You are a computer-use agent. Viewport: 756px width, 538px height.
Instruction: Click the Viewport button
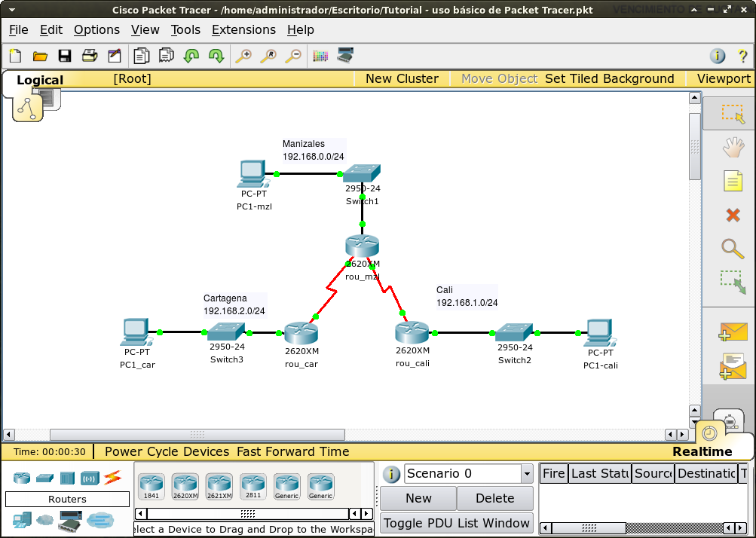click(x=724, y=78)
